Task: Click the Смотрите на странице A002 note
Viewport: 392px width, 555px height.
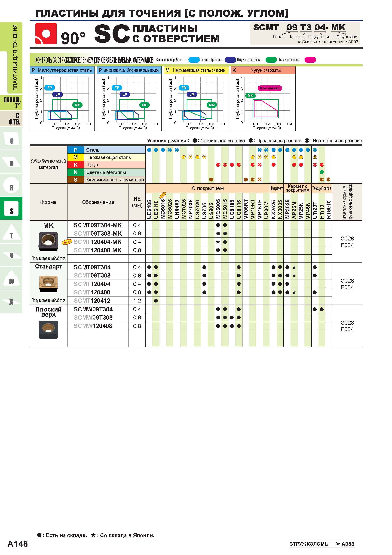Action: coord(328,42)
